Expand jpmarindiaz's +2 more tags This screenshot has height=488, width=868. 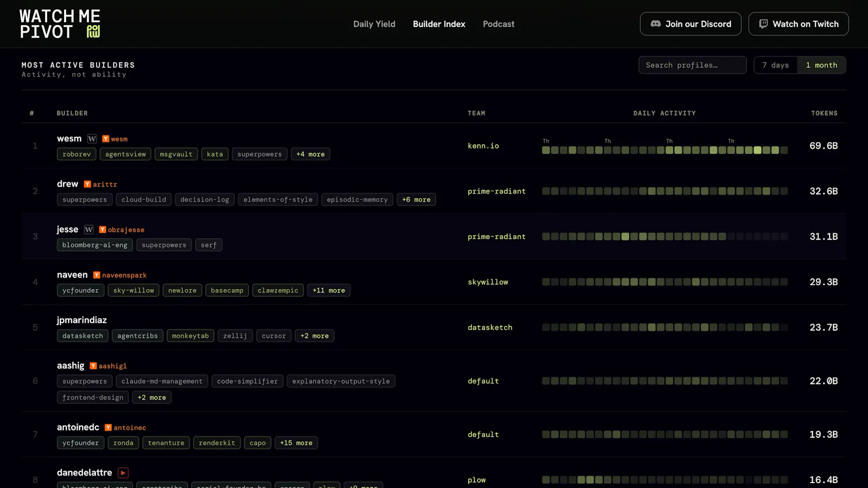[x=315, y=336]
